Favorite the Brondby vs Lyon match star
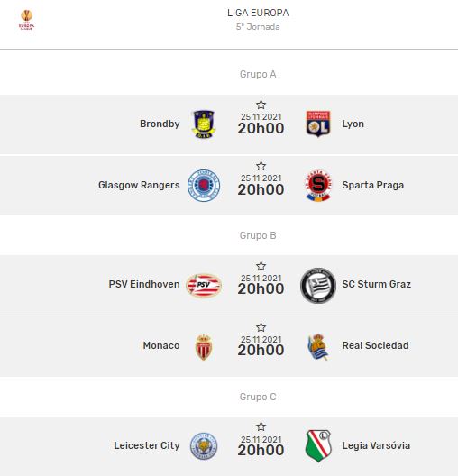The image size is (458, 476). [261, 105]
